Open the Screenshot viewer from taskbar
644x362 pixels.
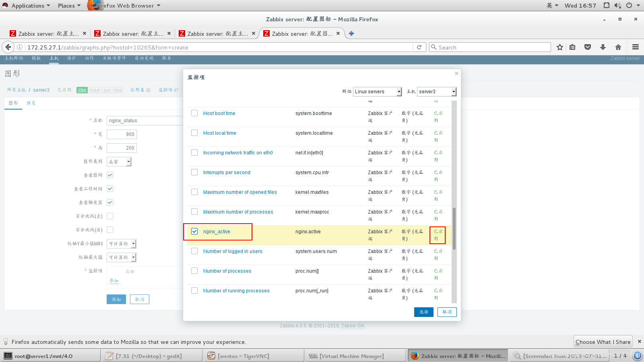(559, 356)
